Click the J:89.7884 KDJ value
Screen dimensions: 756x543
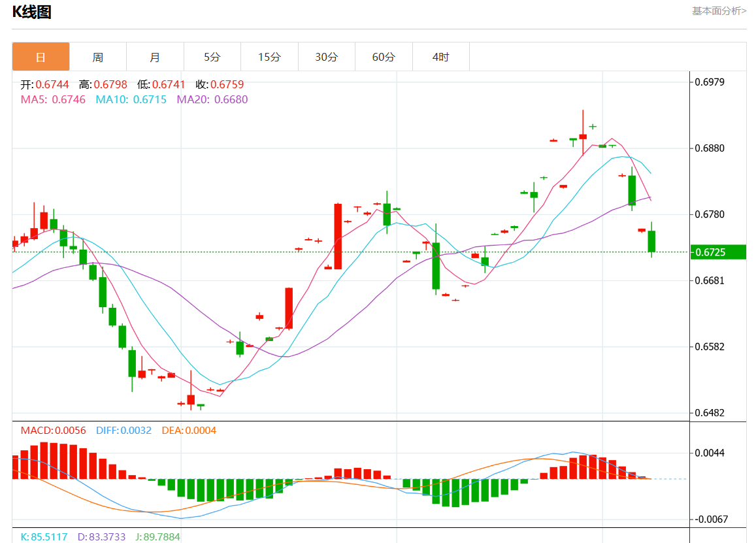[157, 536]
